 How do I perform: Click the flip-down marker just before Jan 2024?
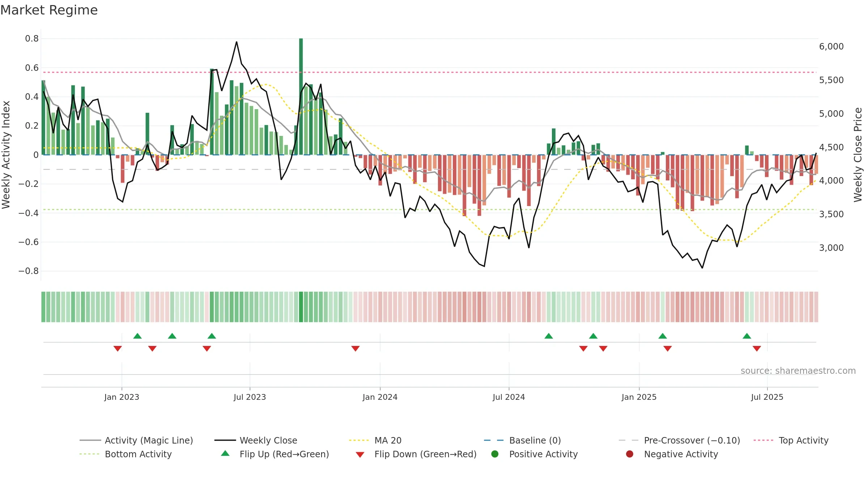[x=356, y=348]
